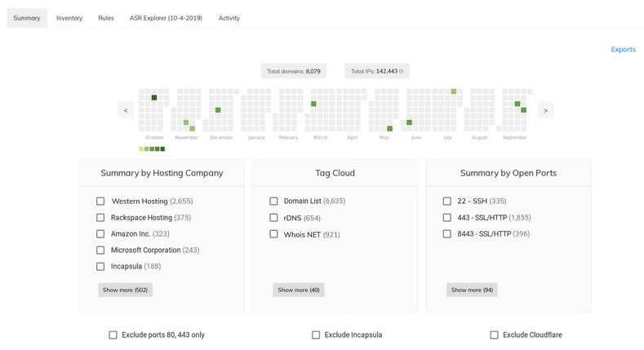Tick the Amazon Inc. checkbox

tap(100, 234)
